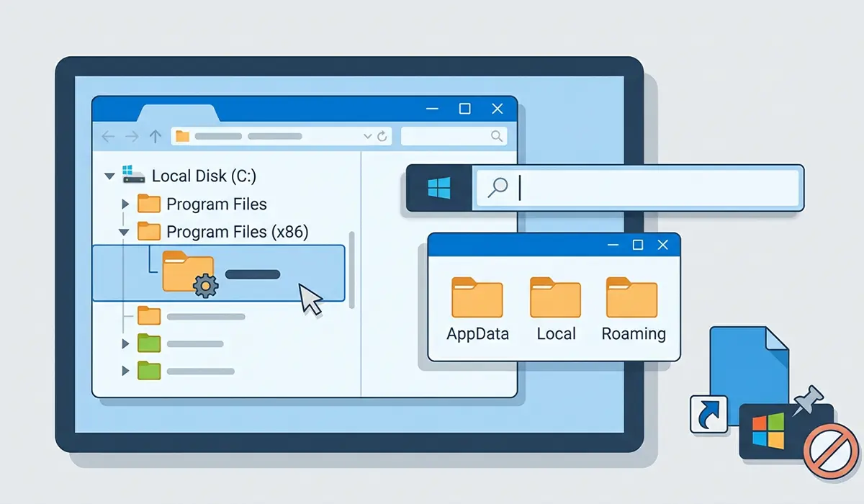Open the AppData folder icon

477,297
